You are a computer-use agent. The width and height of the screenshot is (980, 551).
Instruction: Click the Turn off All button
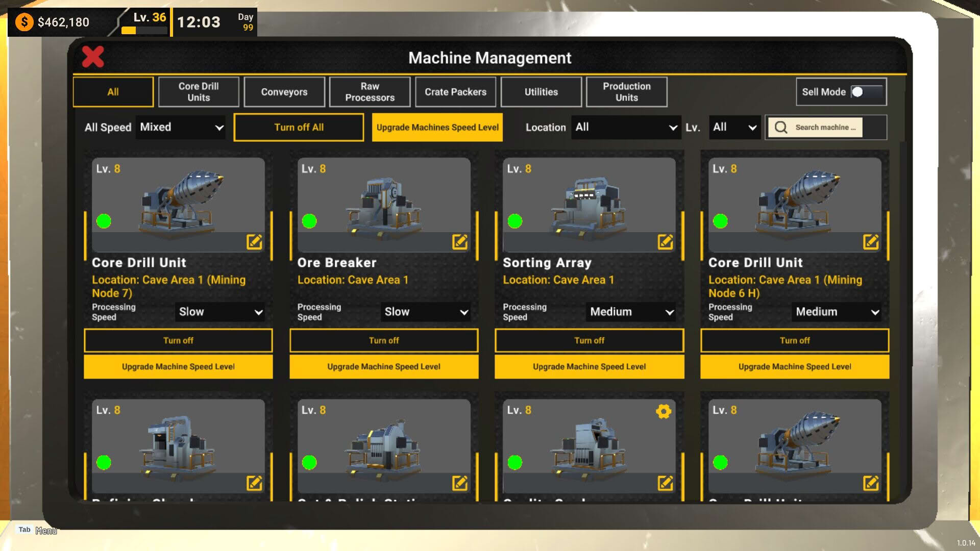[299, 127]
